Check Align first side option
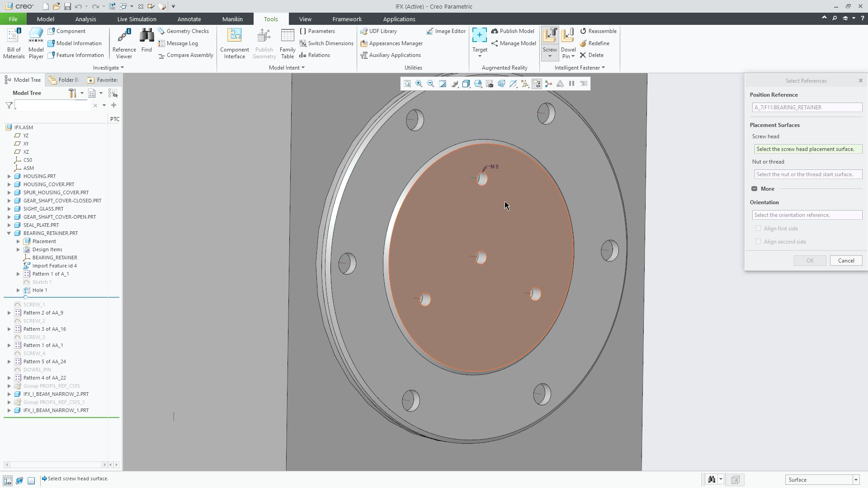Screen dimensions: 868x488 [x=758, y=229]
